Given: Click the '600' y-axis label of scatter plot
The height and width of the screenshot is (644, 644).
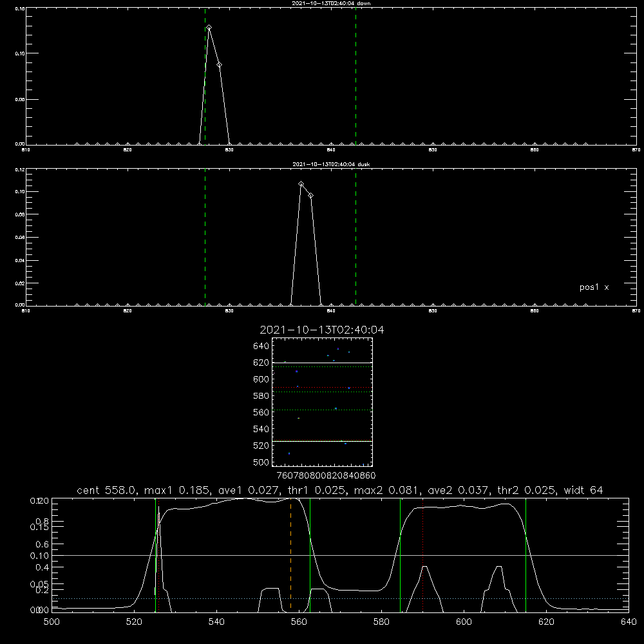Looking at the screenshot, I should pos(261,379).
